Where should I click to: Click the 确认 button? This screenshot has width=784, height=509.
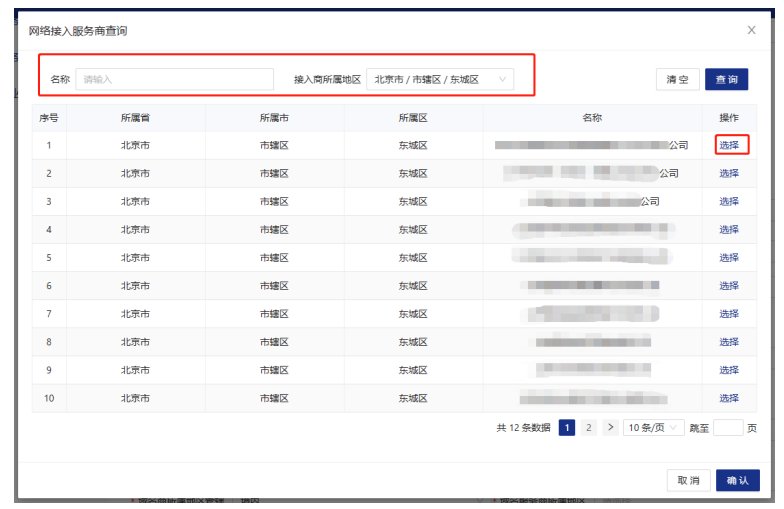737,481
